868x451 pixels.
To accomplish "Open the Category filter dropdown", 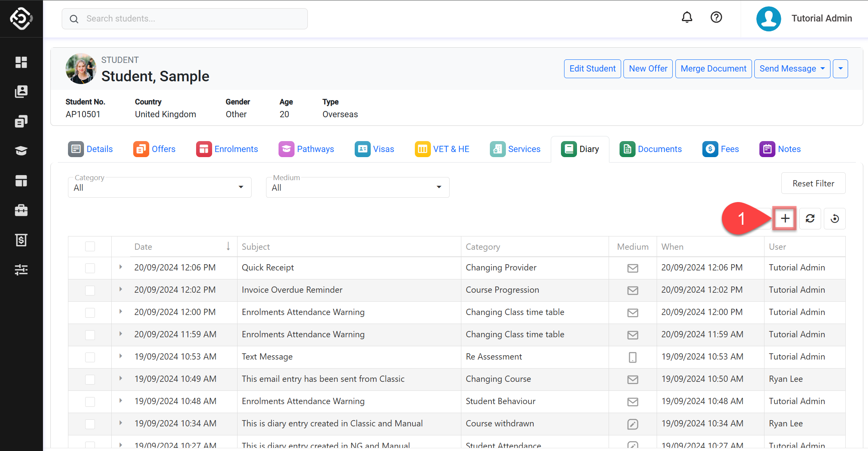I will [159, 188].
